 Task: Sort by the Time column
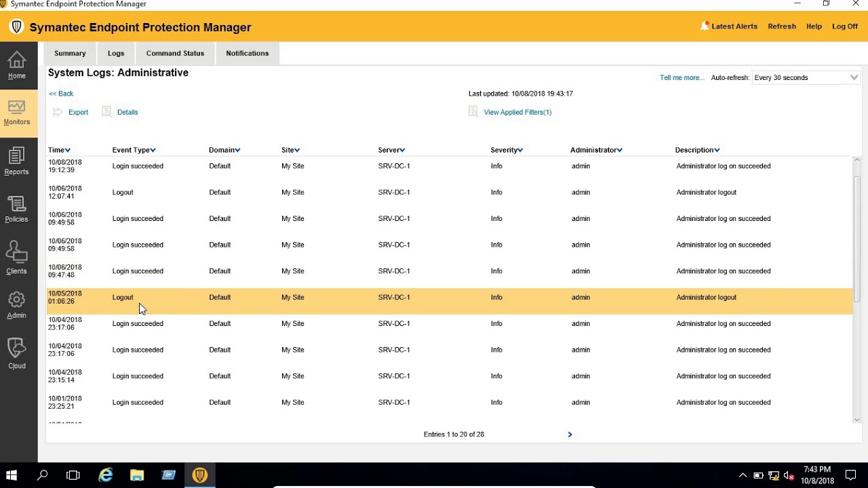(x=59, y=150)
